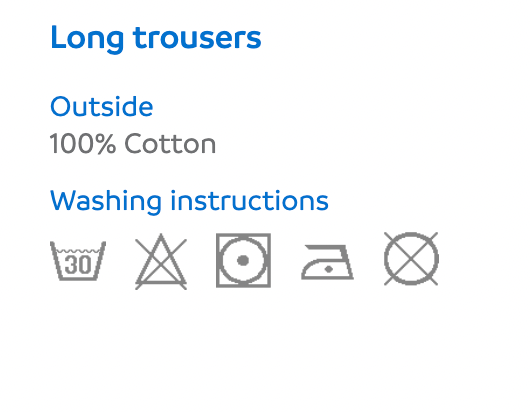Click the word Washing

pos(106,202)
